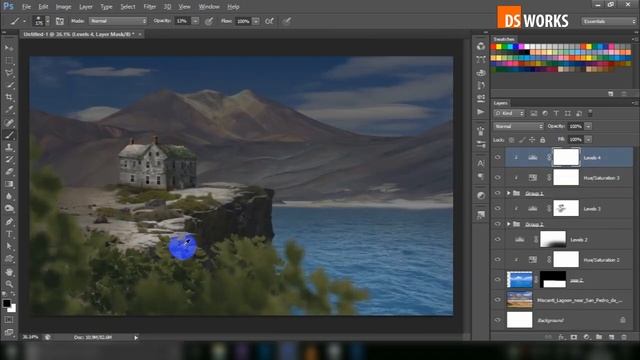Hide the Levels 4 layer
Screen dimensions: 640x360
(498, 158)
